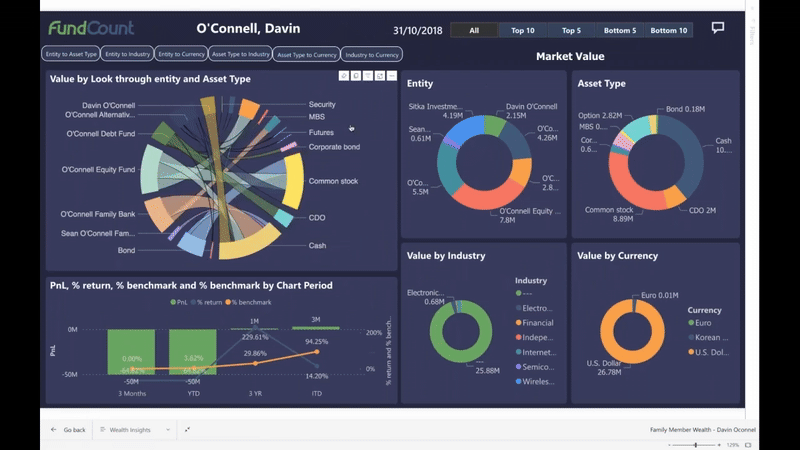Click the Industry to Currency button
Viewport: 800px width, 450px height.
(x=372, y=55)
